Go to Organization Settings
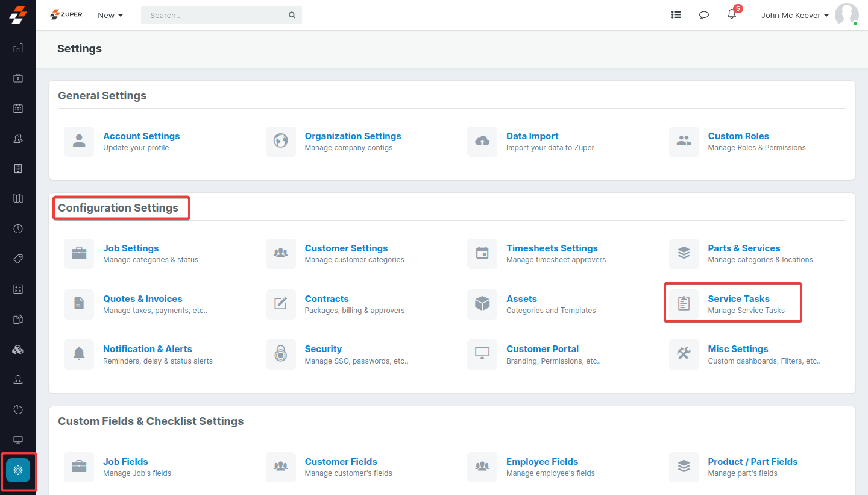The height and width of the screenshot is (495, 868). pyautogui.click(x=353, y=136)
